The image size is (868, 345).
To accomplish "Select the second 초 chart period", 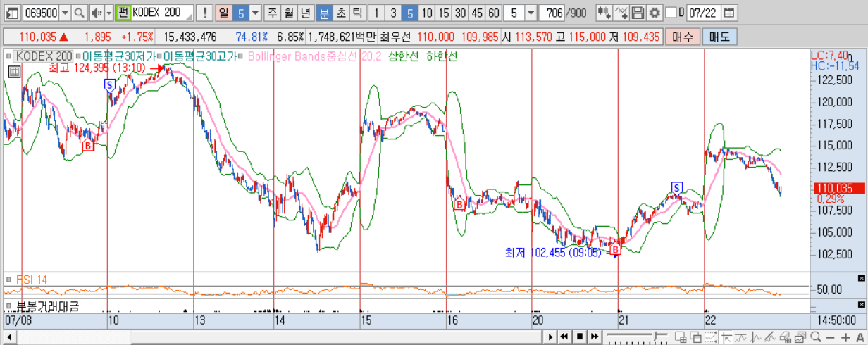I will coord(340,13).
